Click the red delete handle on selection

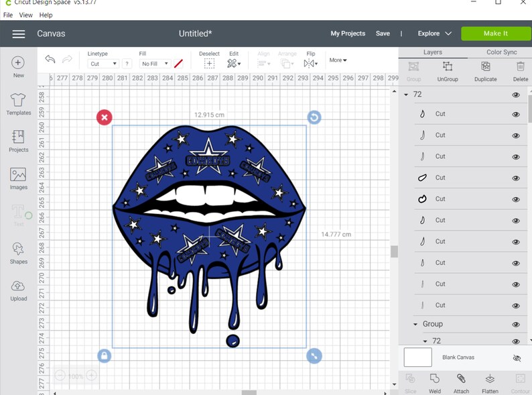(x=104, y=117)
